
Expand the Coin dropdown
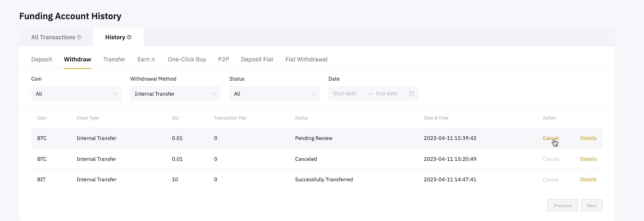[76, 94]
